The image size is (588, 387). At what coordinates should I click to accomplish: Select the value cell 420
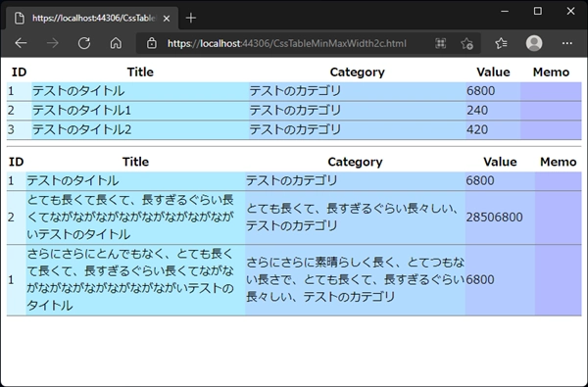click(x=493, y=129)
